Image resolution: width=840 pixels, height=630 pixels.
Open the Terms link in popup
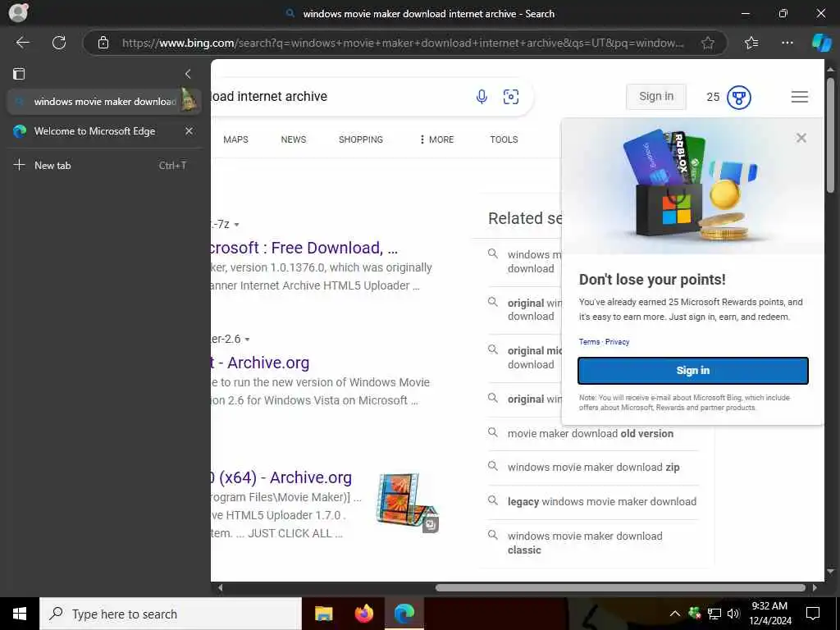click(589, 342)
